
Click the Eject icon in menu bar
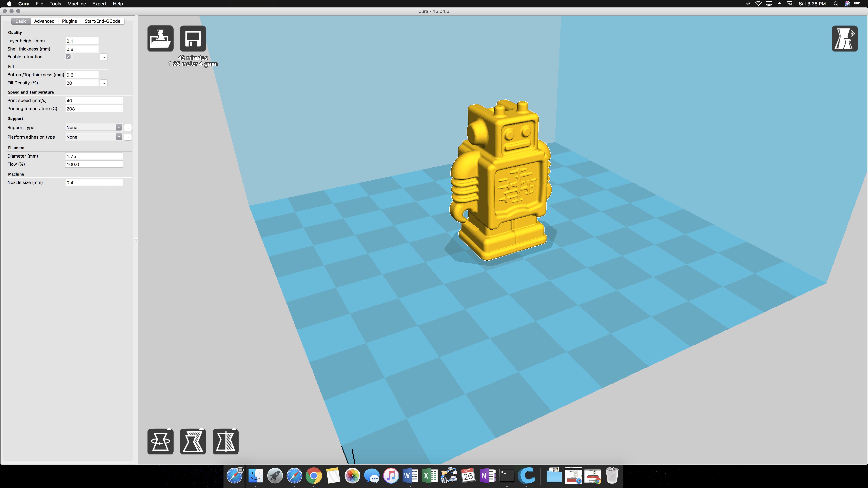click(x=779, y=4)
